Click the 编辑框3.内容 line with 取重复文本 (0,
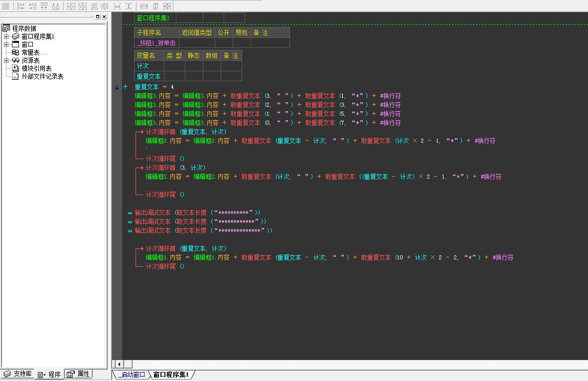 (268, 123)
